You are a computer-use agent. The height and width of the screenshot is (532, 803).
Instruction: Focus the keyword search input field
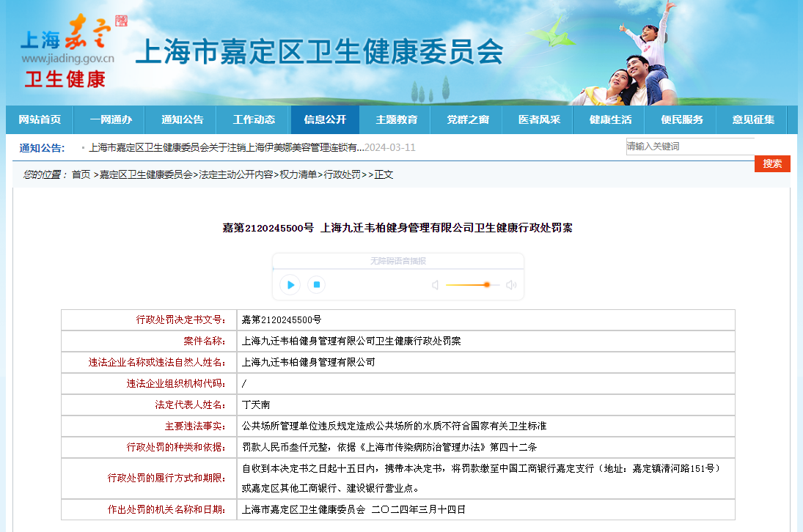click(x=690, y=147)
